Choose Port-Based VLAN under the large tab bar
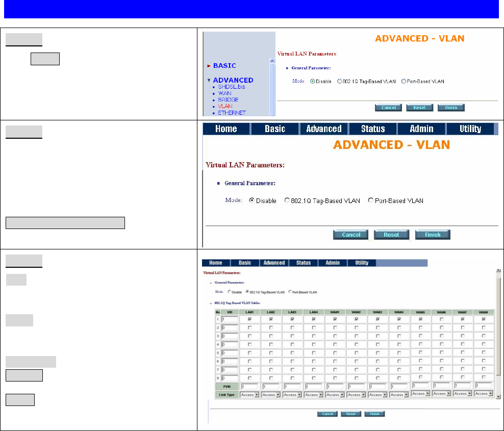504x431 pixels. 371,200
